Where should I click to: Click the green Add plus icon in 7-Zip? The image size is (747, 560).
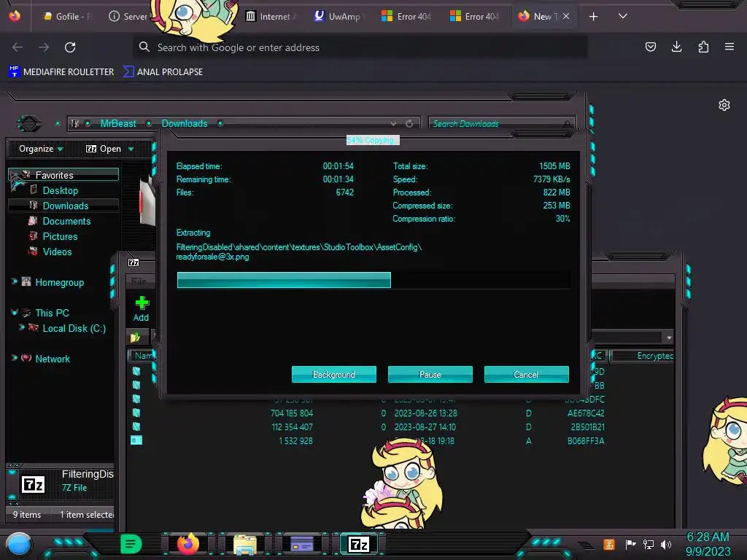pos(142,303)
